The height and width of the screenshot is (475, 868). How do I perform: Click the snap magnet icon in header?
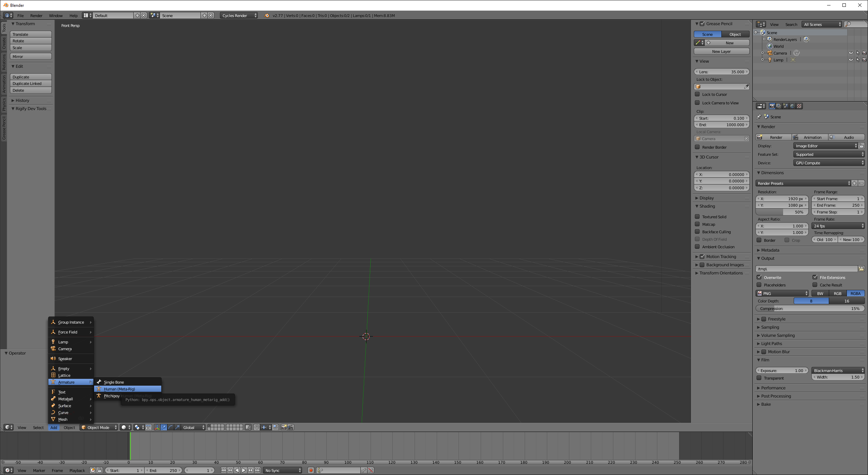pyautogui.click(x=257, y=427)
